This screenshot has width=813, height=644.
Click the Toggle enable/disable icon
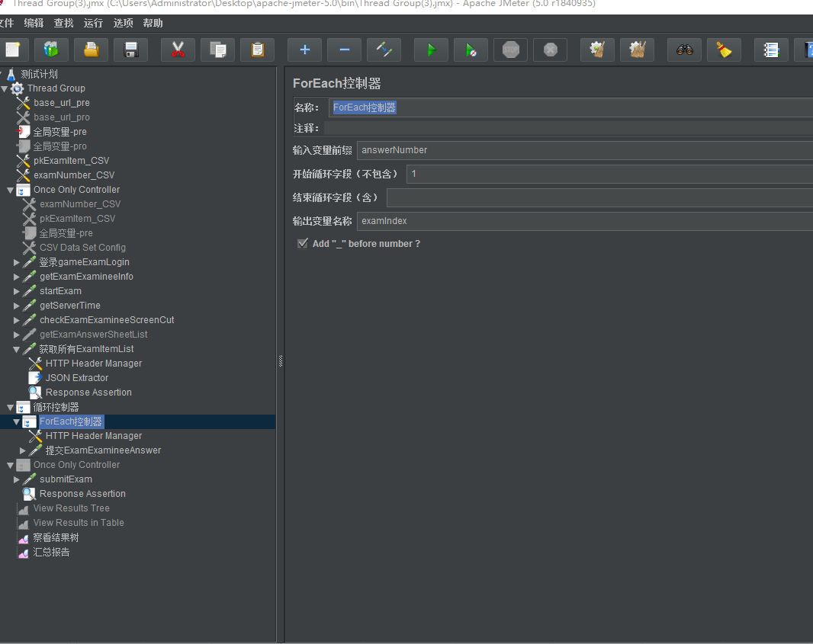tap(384, 50)
